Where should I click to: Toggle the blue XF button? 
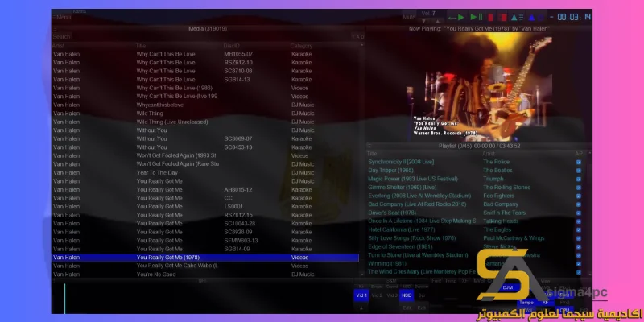tap(545, 303)
